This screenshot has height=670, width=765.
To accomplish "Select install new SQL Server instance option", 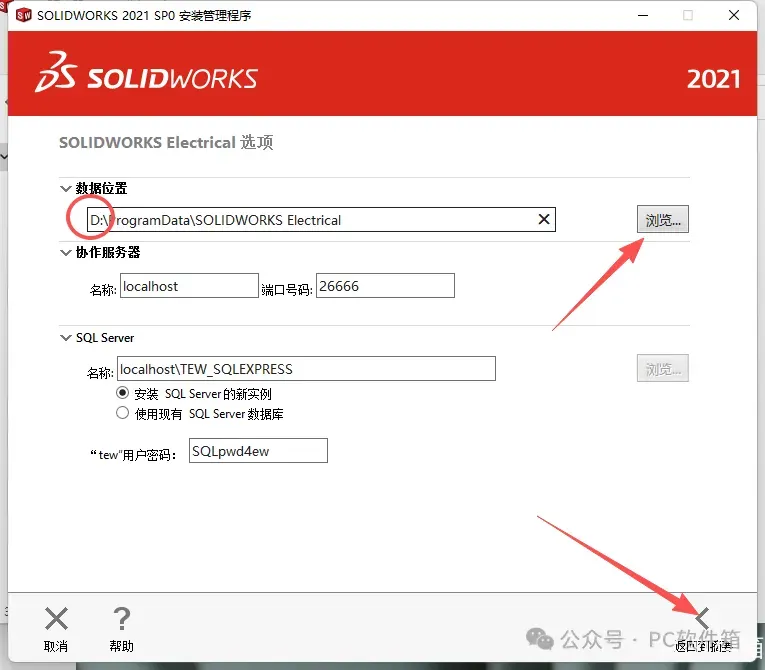I will 122,393.
